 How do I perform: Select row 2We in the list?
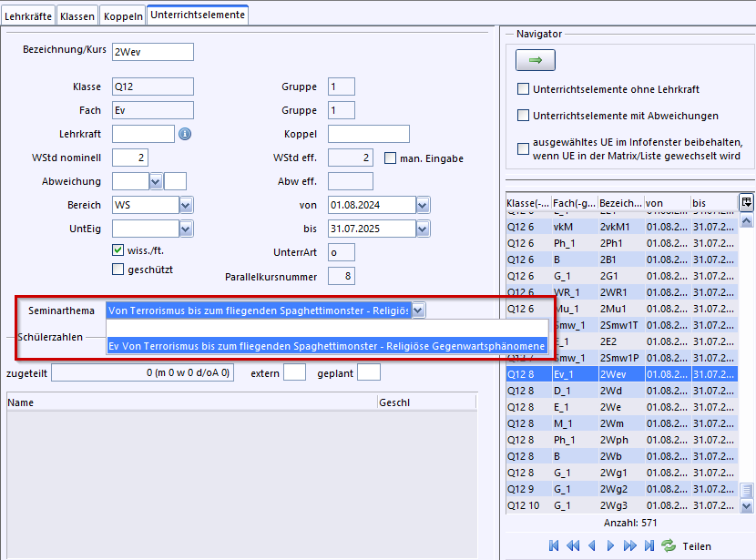tap(622, 407)
